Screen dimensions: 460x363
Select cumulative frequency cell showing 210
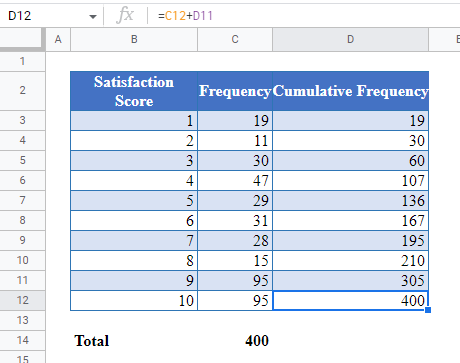click(350, 260)
